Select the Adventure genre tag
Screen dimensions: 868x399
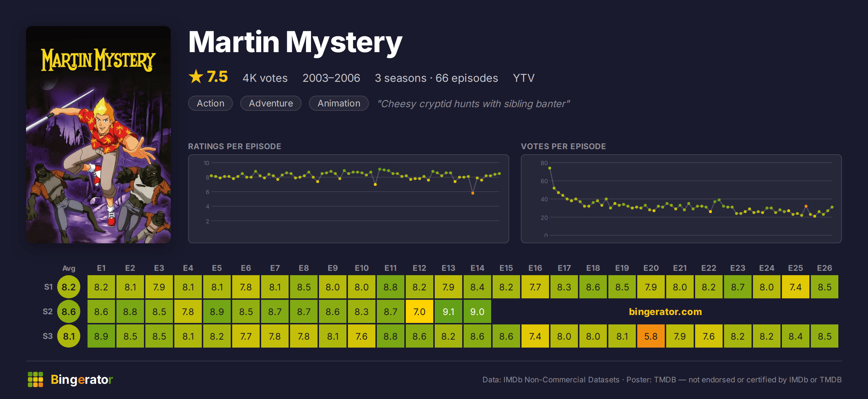pyautogui.click(x=271, y=103)
